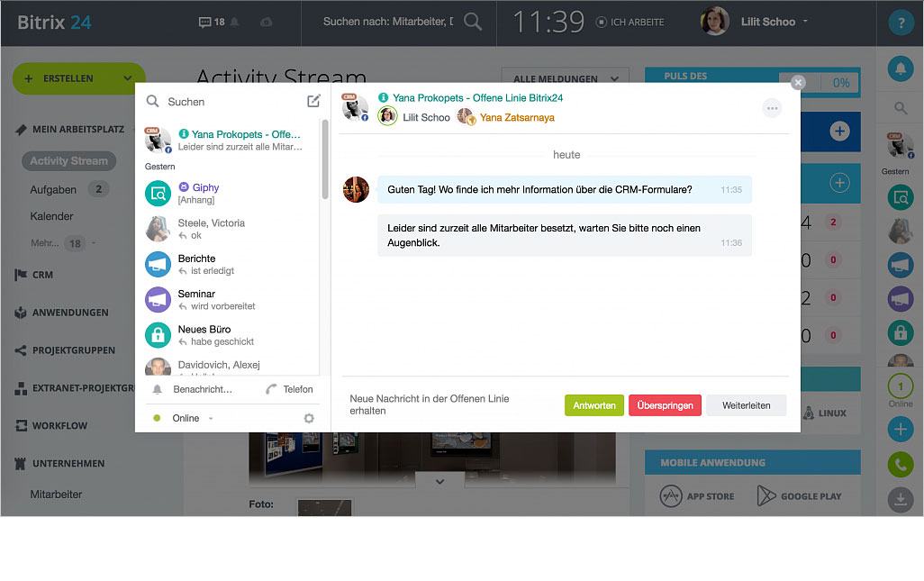Click the Weiterleiten button
Screen dimensions: 924x581
(746, 405)
